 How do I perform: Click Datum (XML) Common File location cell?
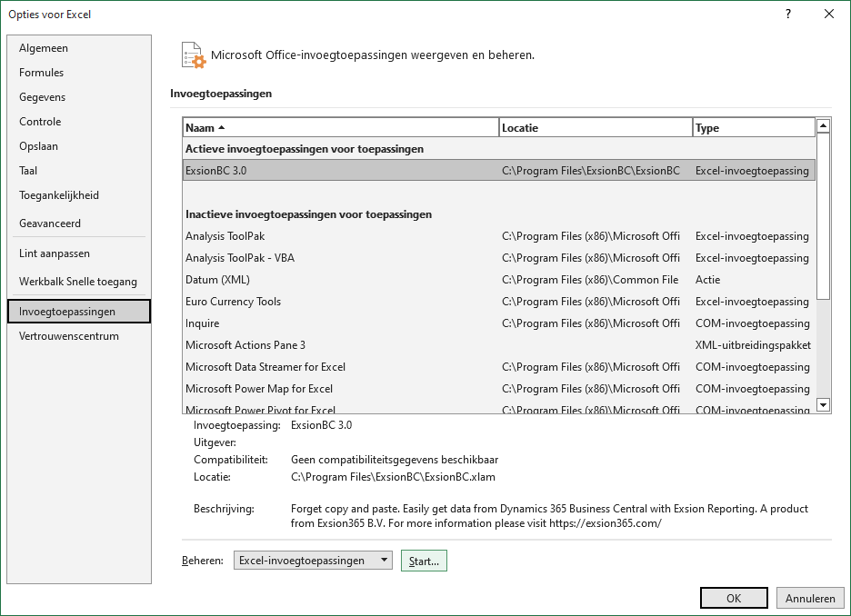(x=590, y=280)
